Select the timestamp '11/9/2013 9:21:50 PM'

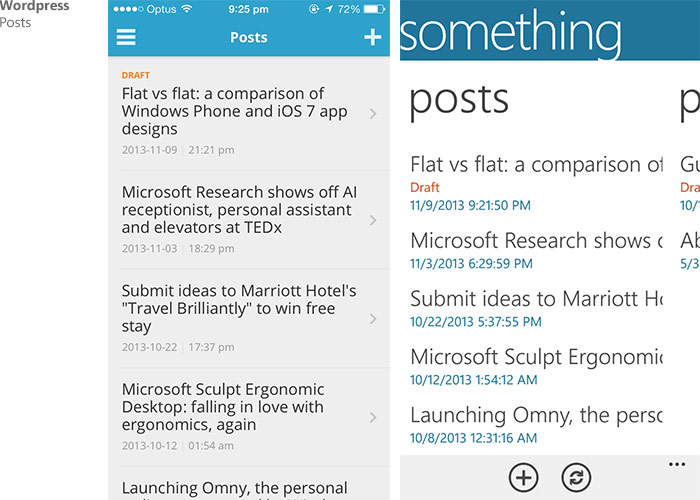click(471, 205)
